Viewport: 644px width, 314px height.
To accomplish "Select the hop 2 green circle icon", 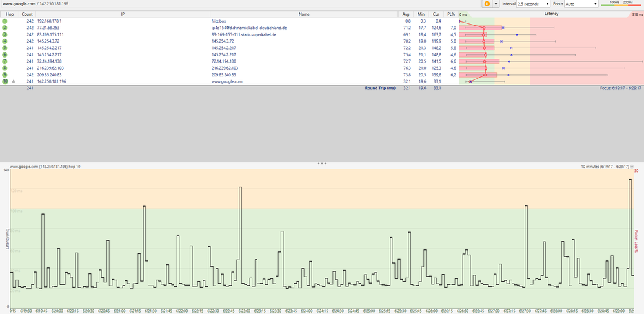I will pyautogui.click(x=5, y=28).
